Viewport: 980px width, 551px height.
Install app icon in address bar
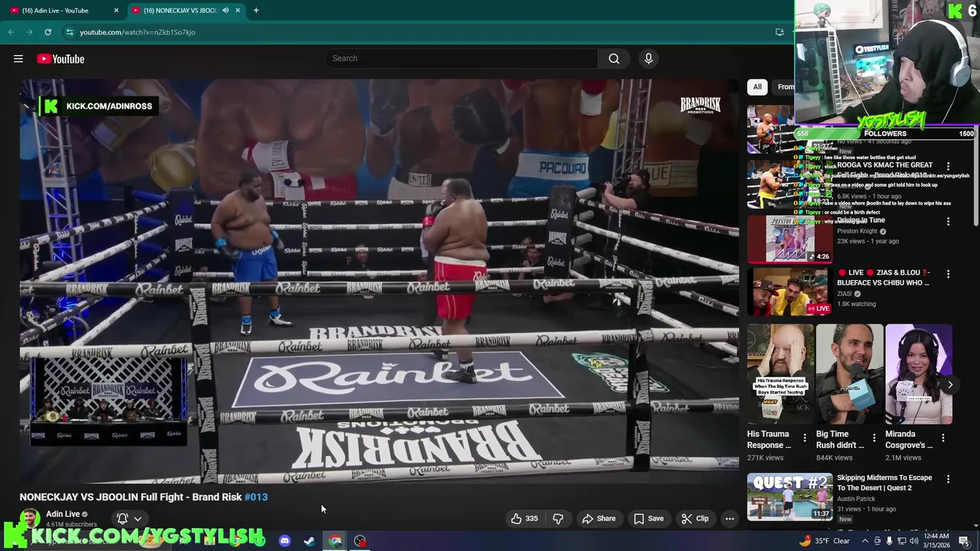click(x=779, y=32)
